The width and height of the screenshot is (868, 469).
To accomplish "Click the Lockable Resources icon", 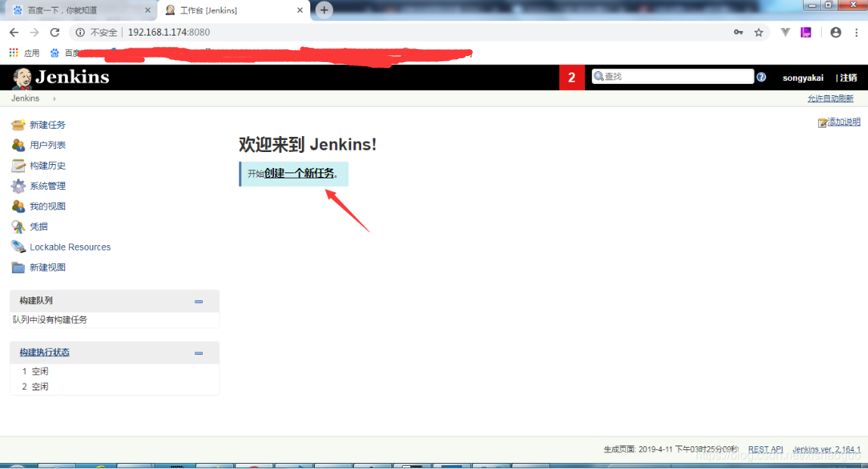I will [17, 247].
